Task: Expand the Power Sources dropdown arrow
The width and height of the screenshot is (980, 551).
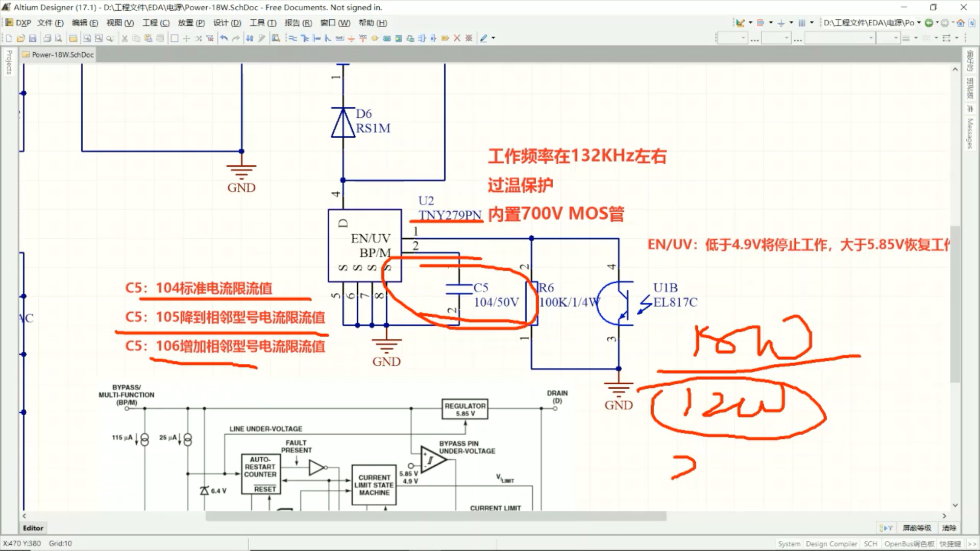Action: click(x=791, y=22)
